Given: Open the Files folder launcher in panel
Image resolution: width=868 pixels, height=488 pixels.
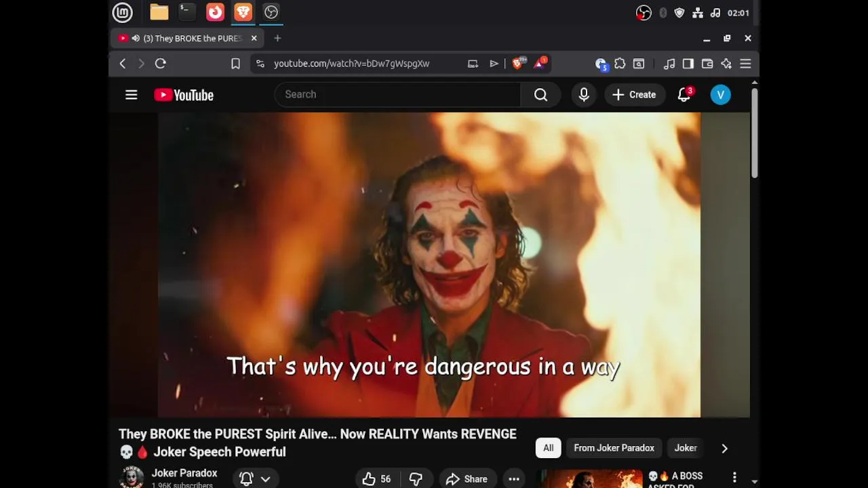Looking at the screenshot, I should pos(159,12).
